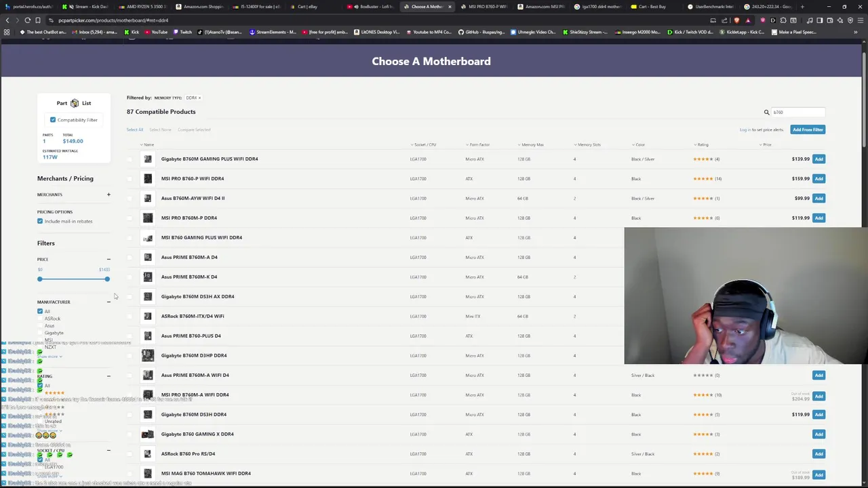Click the Asus B760M-AYW WIFI D4 II thumbnail
The height and width of the screenshot is (488, 868).
coord(148,199)
